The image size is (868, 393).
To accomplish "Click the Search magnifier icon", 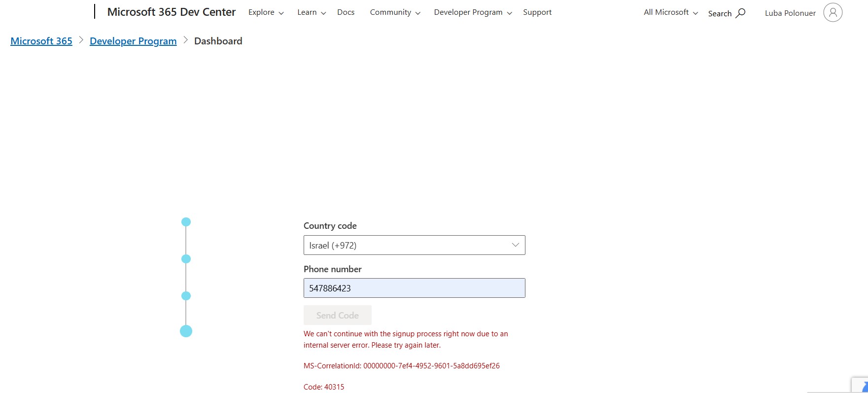I will (740, 13).
